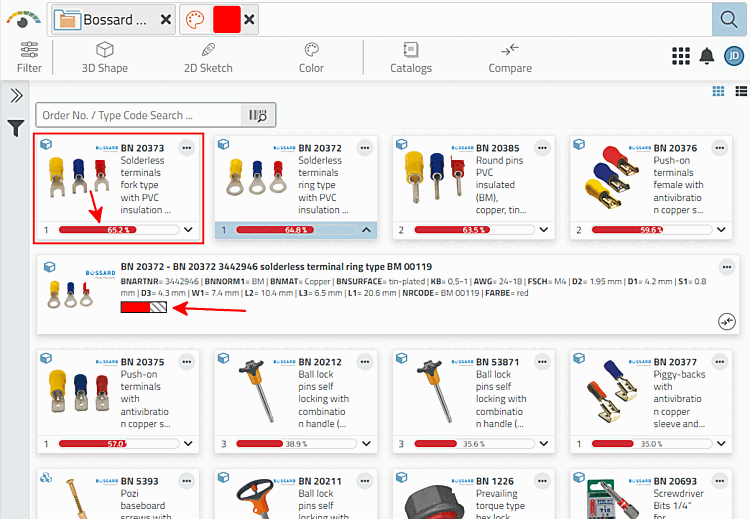The width and height of the screenshot is (750, 519).
Task: Click the palette icon in color chip
Action: pos(195,20)
